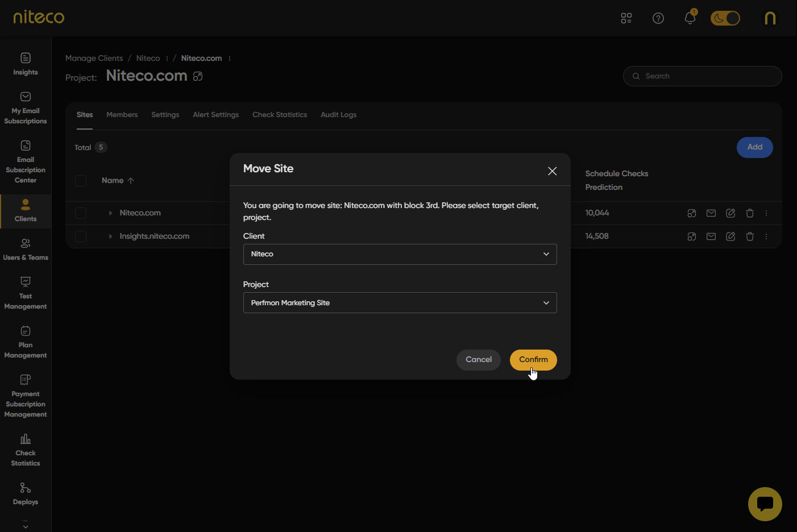Switch to the Sites tab

(x=85, y=115)
